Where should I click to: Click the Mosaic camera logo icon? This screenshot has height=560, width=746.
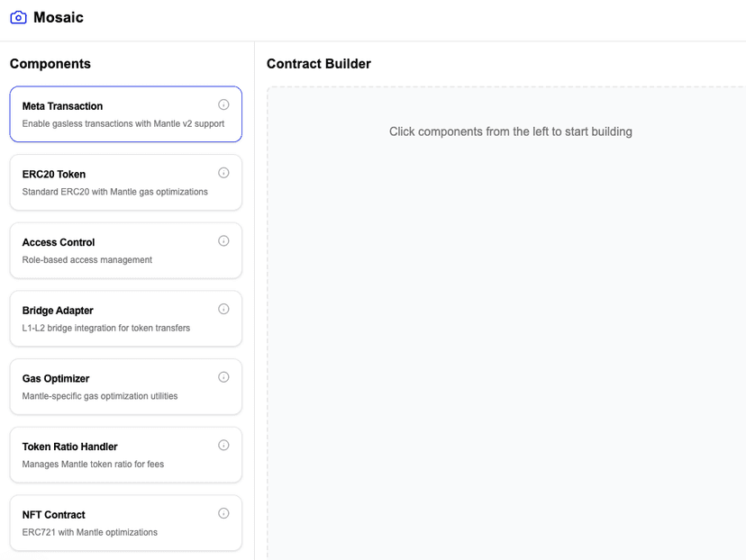point(19,18)
